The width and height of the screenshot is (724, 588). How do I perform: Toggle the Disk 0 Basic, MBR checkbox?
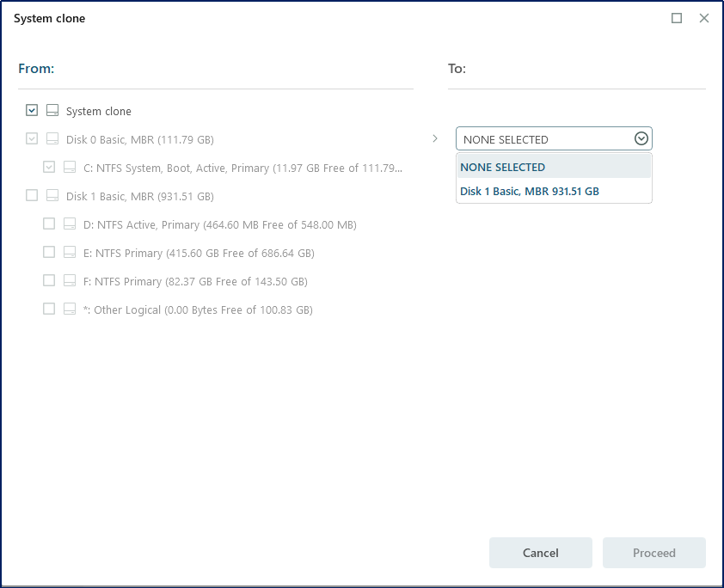click(32, 138)
